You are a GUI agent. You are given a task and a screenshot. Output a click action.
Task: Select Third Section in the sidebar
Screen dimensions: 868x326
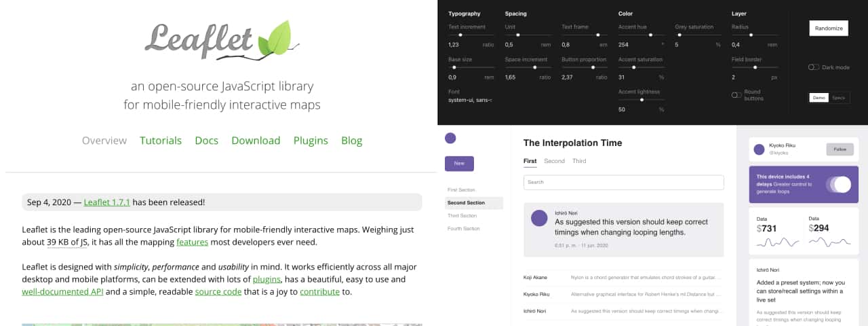point(462,216)
